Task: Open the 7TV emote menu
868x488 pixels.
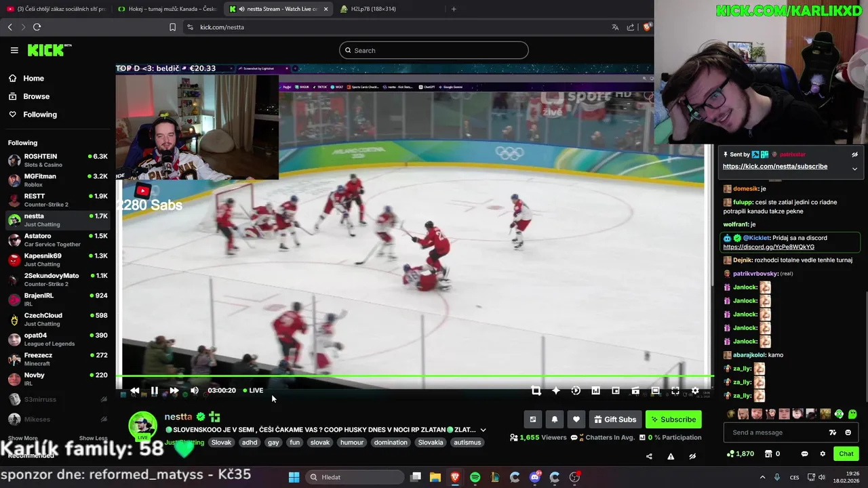Action: point(833,432)
